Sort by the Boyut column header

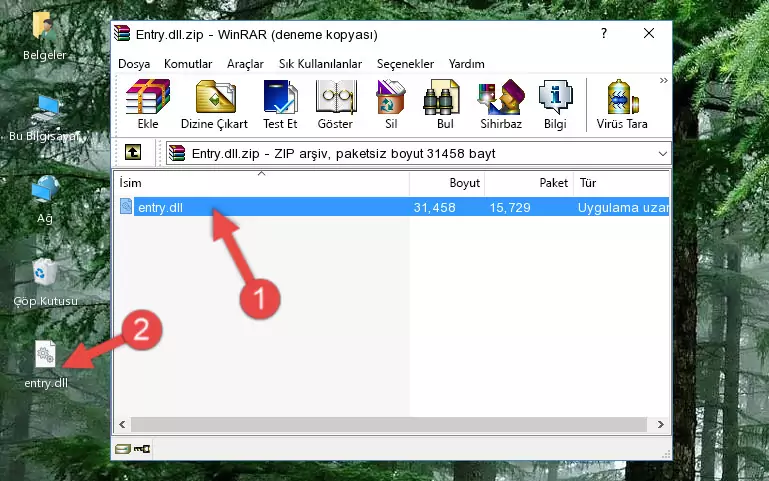pos(447,182)
